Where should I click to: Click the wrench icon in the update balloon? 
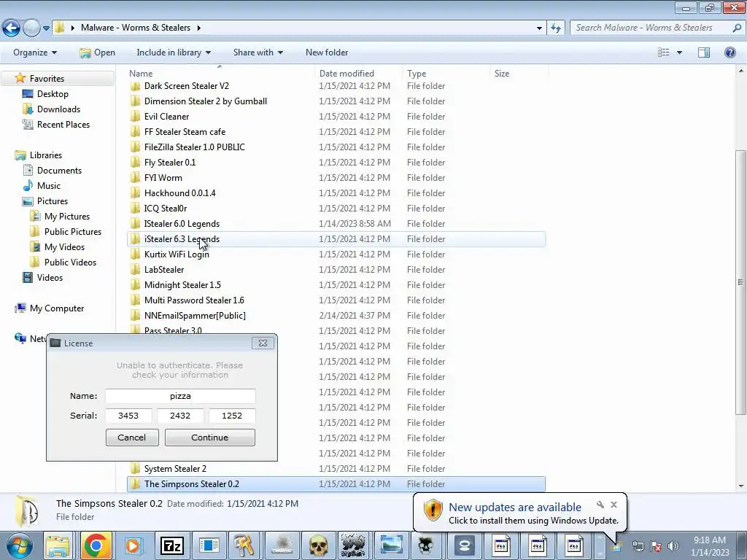tap(600, 505)
